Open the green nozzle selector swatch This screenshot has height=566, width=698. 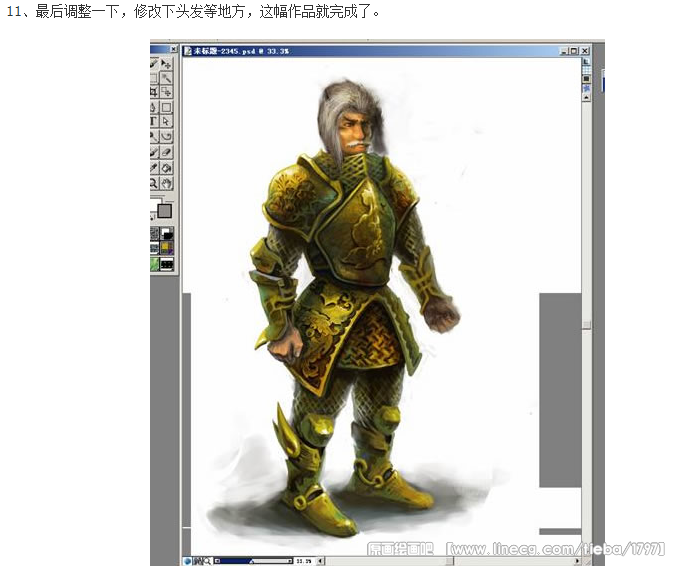(x=154, y=264)
